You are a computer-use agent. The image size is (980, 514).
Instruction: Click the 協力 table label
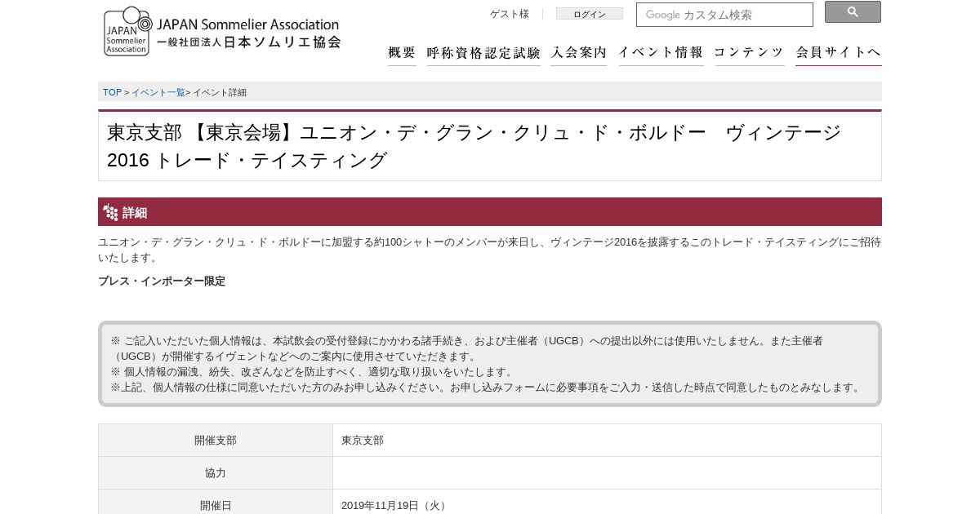coord(216,472)
